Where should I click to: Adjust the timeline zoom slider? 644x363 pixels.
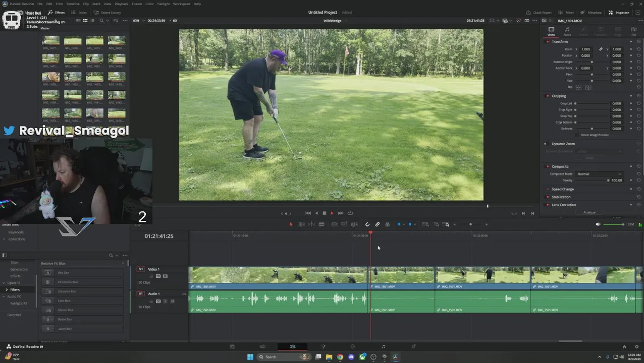pyautogui.click(x=470, y=224)
